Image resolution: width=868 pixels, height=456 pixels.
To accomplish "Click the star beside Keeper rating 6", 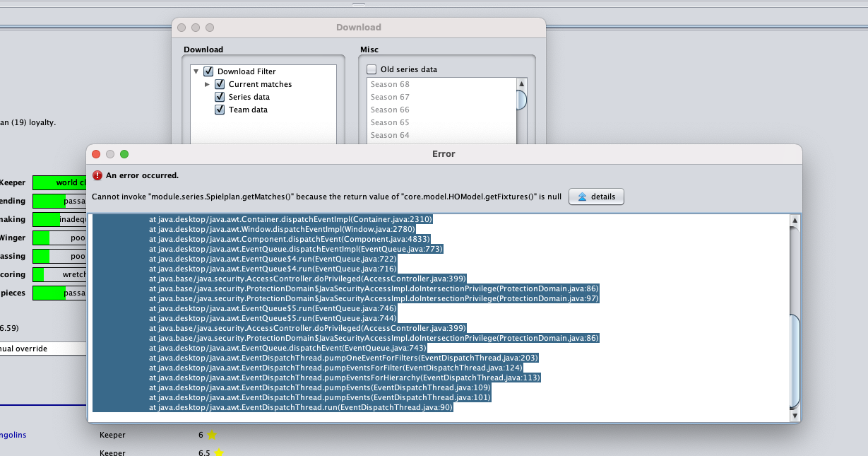I will [x=210, y=435].
